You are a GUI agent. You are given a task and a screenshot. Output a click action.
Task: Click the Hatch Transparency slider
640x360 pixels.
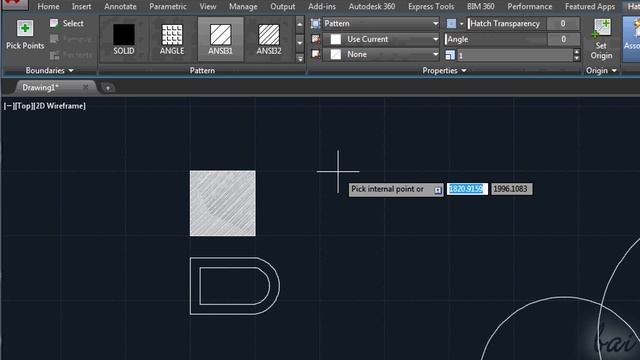click(507, 24)
